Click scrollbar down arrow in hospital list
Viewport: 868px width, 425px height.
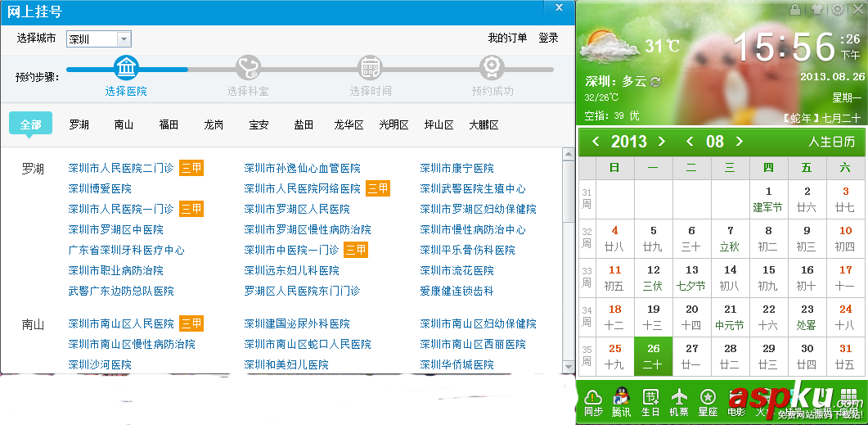click(x=568, y=366)
